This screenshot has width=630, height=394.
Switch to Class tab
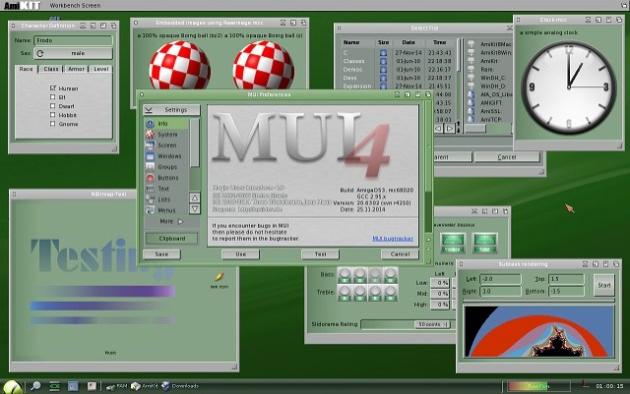click(51, 69)
